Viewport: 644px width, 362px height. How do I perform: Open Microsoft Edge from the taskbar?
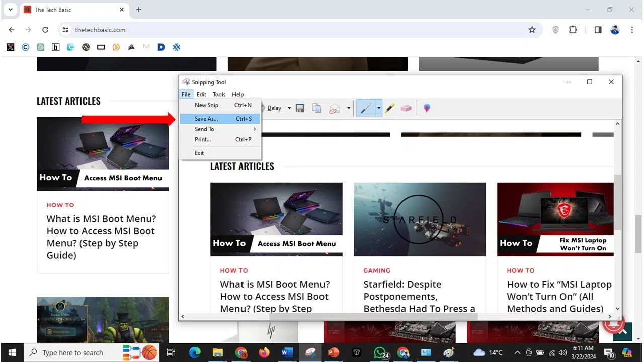tap(195, 352)
